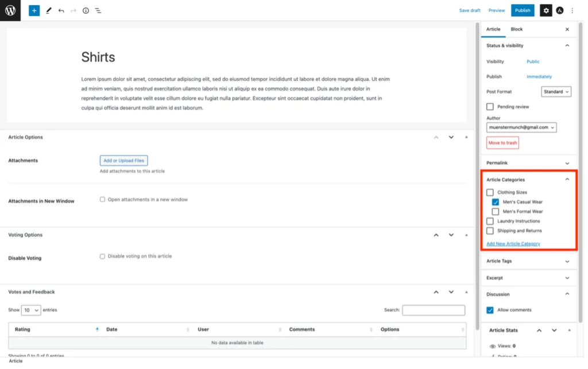Sort table by User column
Image resolution: width=588 pixels, height=369 pixels.
(280, 329)
